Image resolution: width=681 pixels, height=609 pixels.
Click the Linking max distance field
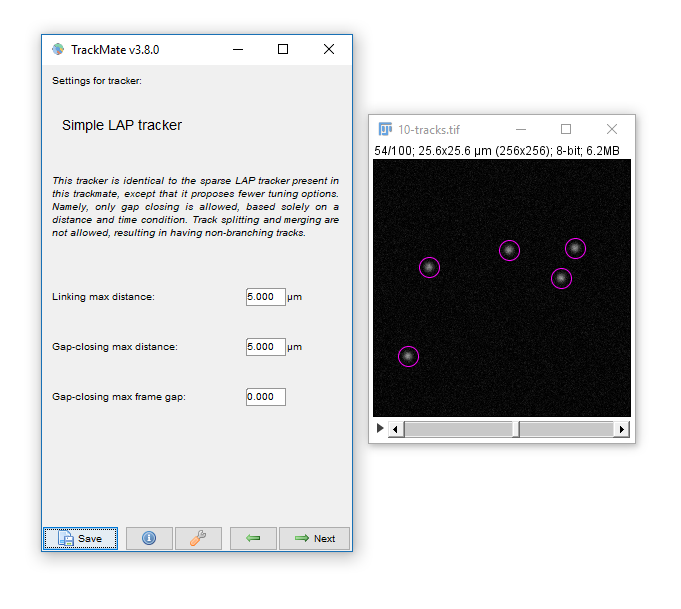click(265, 297)
